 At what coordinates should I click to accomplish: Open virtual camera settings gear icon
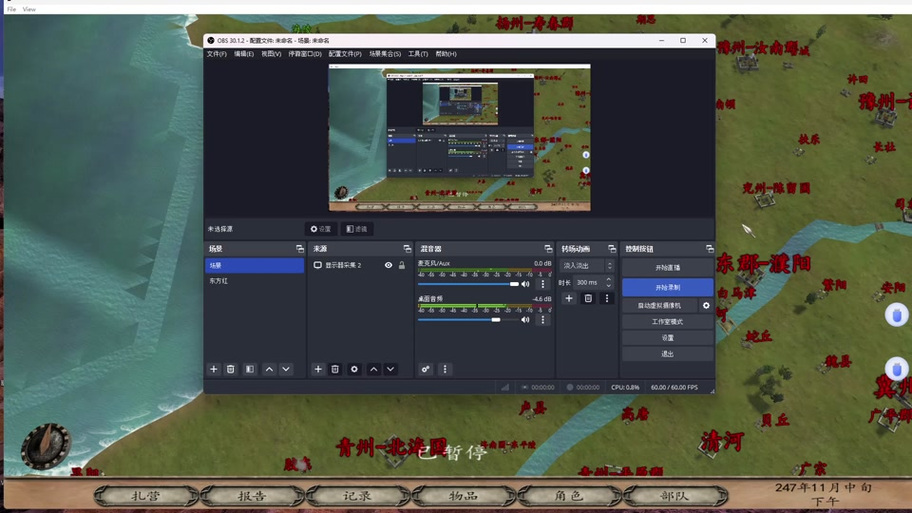(706, 306)
